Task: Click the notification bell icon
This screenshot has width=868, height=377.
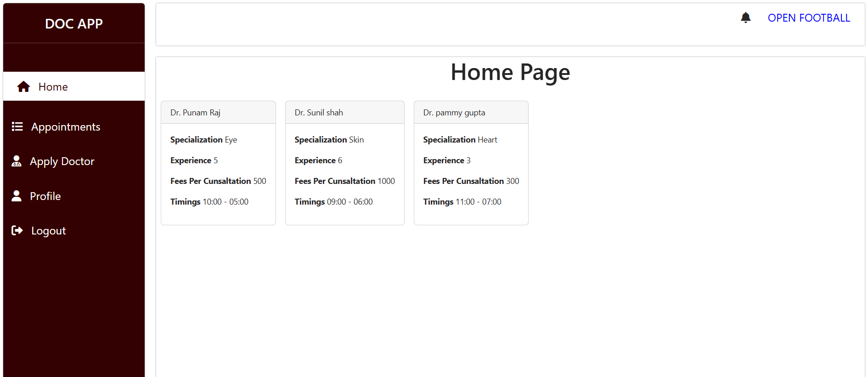Action: 745,17
